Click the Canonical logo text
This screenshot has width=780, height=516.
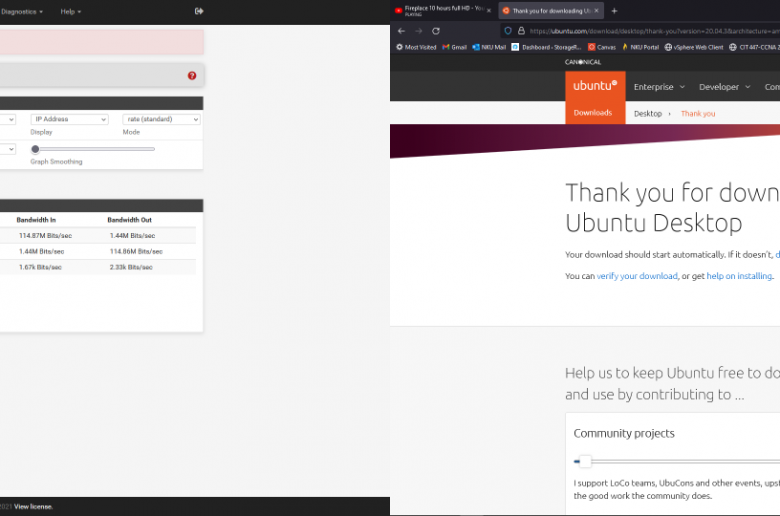click(583, 62)
